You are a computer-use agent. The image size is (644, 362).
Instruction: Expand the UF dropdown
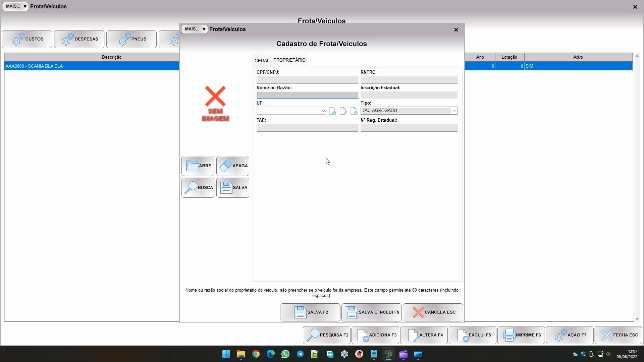pyautogui.click(x=323, y=111)
